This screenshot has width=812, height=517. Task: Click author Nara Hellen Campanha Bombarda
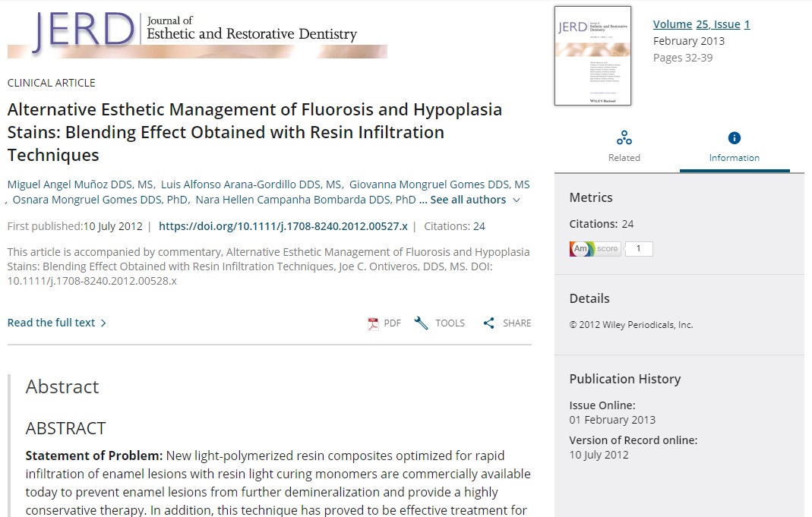point(305,200)
